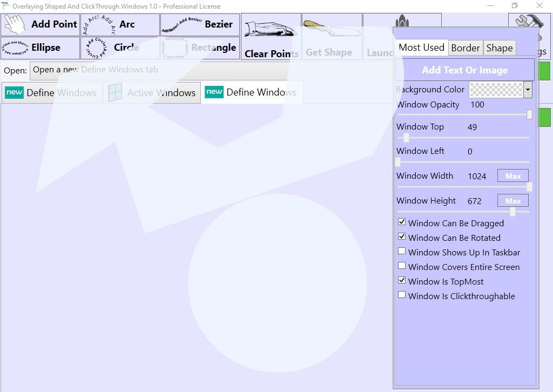Screen dimensions: 553x392
Task: Click the Add Text Or Image button
Action: [x=465, y=70]
